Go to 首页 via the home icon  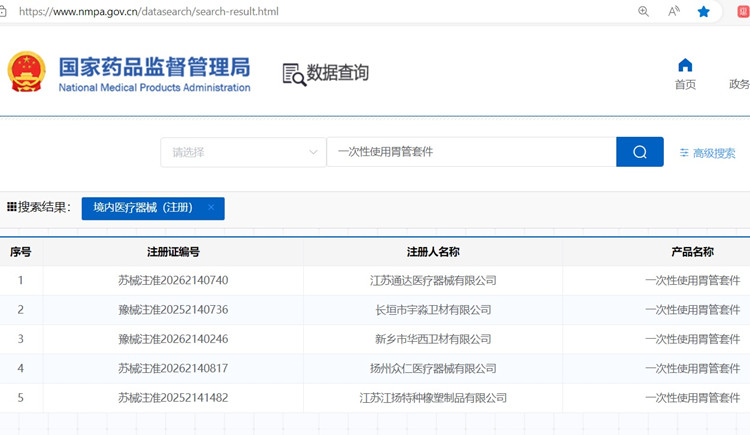pos(685,65)
